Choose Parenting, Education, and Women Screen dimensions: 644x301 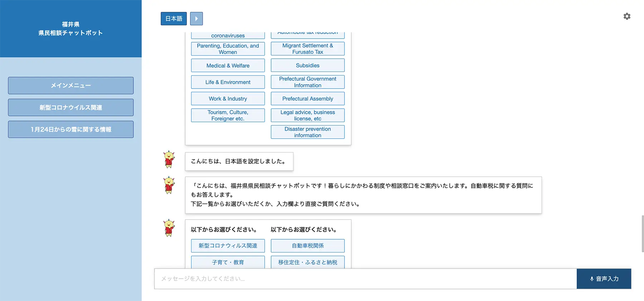pyautogui.click(x=228, y=49)
